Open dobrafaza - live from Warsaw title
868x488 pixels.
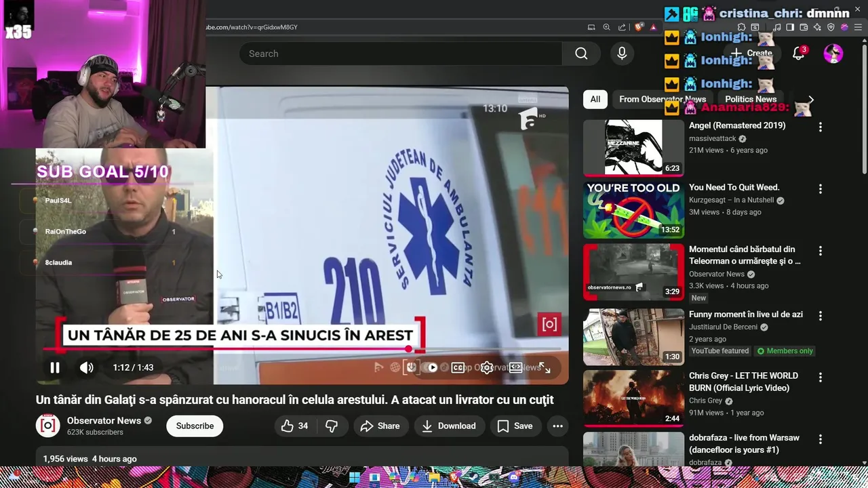(x=744, y=443)
